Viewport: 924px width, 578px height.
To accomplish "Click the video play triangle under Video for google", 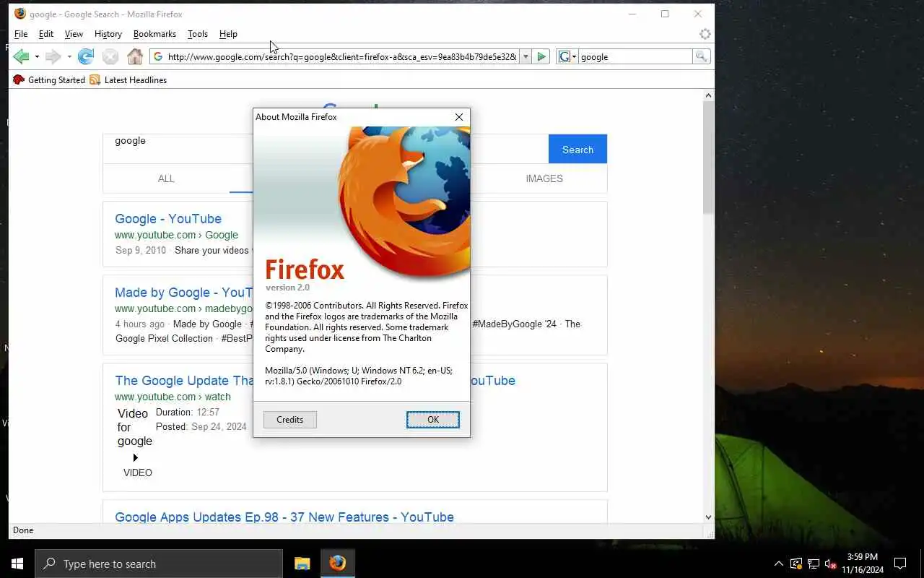I will tap(135, 458).
